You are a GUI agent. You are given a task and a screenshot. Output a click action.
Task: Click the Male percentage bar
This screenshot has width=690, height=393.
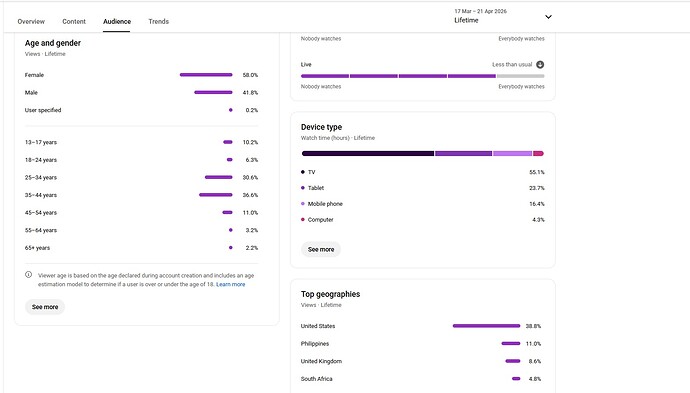[x=213, y=92]
